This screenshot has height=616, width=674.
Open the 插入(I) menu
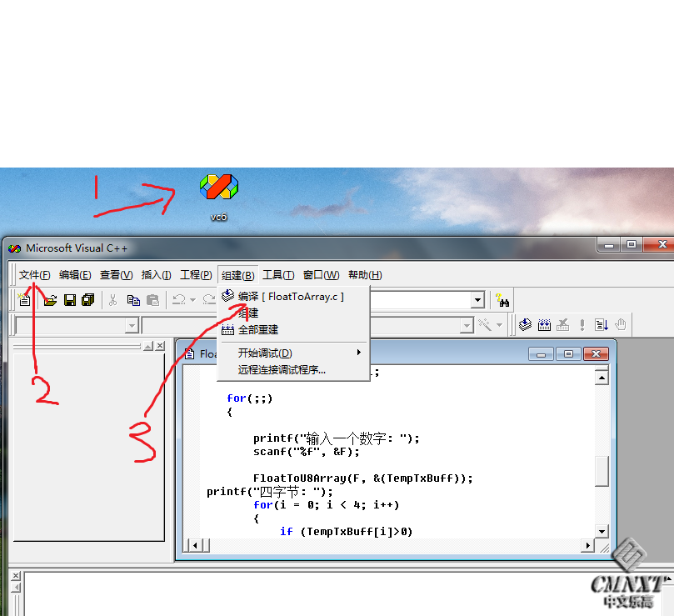click(x=156, y=275)
